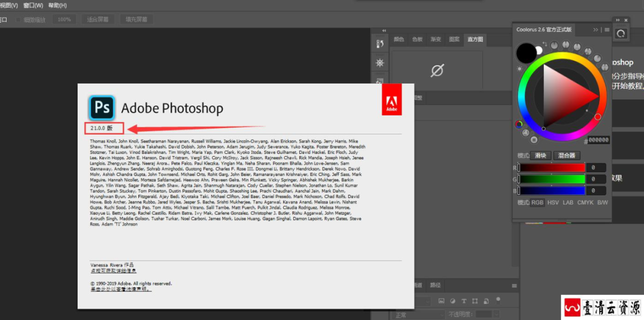Click the black foreground color circle in Coolorus

coord(526,53)
